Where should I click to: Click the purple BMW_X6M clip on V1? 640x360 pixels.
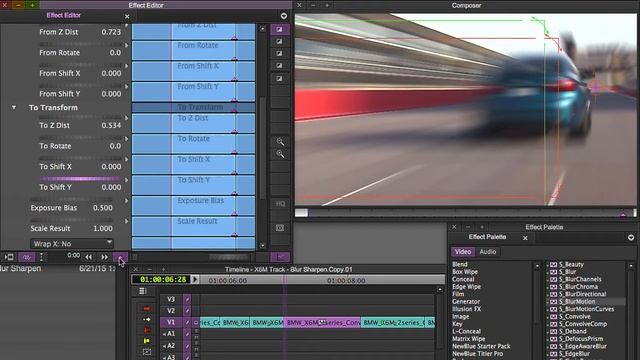coord(322,322)
